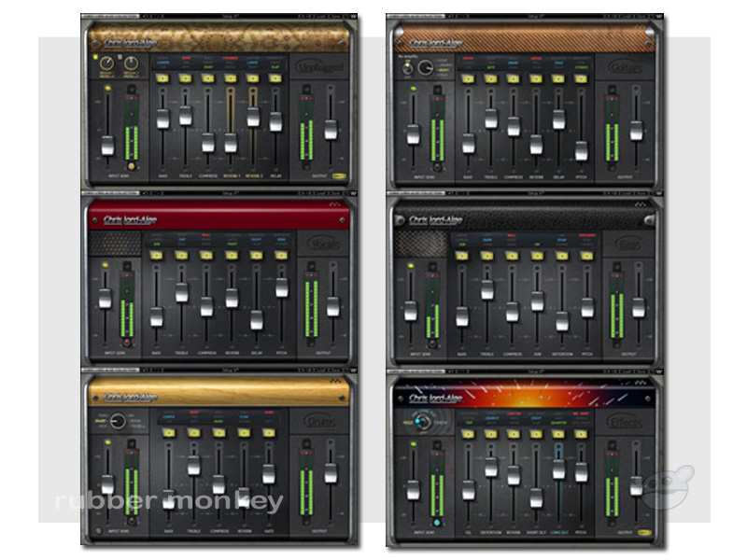Click the Short Dly mode button in Effects
Screen dimensions: 747x560
pyautogui.click(x=536, y=434)
